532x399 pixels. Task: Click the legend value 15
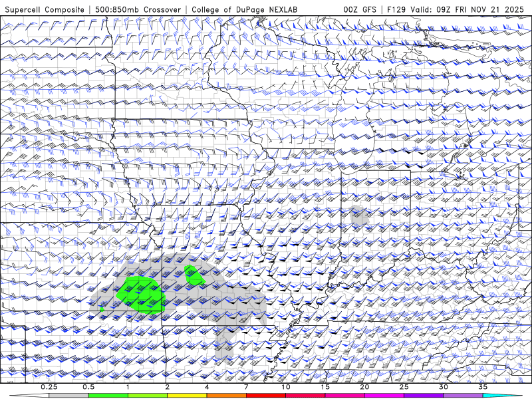click(x=325, y=387)
